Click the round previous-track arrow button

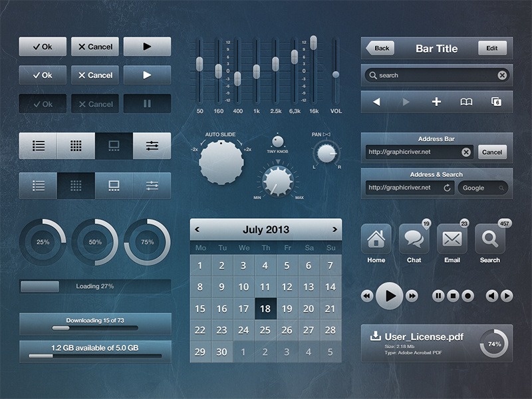[x=492, y=296]
